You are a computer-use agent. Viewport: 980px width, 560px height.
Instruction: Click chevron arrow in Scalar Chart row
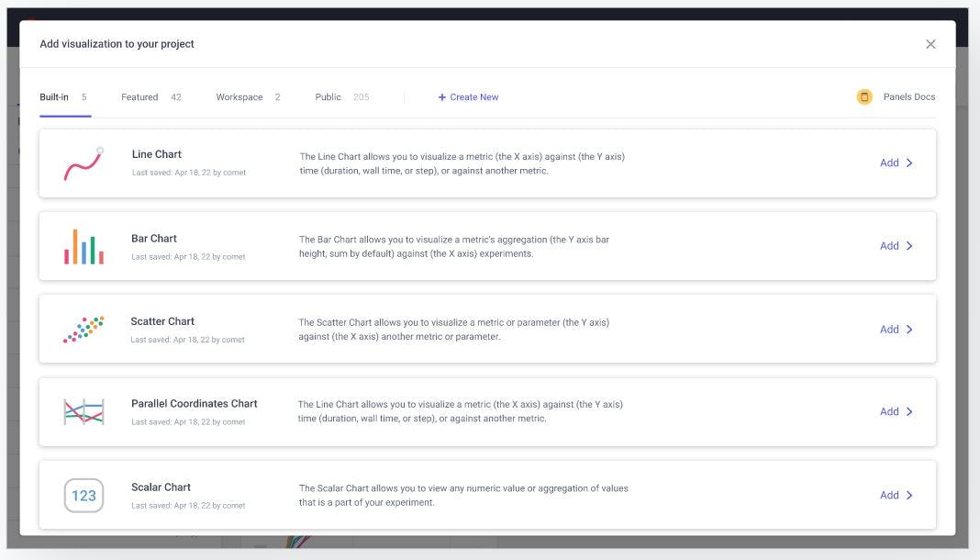click(909, 495)
